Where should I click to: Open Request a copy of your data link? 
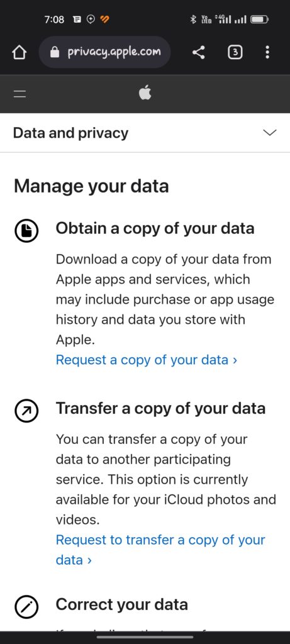coord(147,360)
